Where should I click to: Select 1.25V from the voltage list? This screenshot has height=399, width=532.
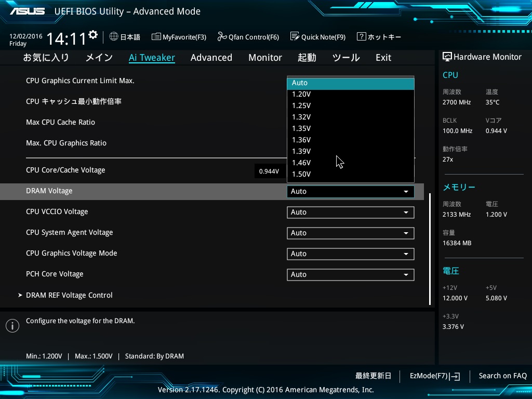tap(351, 106)
